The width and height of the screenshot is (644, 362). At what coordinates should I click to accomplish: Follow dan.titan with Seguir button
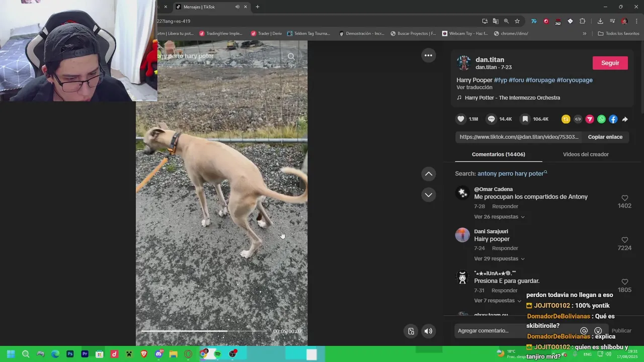[x=610, y=63]
